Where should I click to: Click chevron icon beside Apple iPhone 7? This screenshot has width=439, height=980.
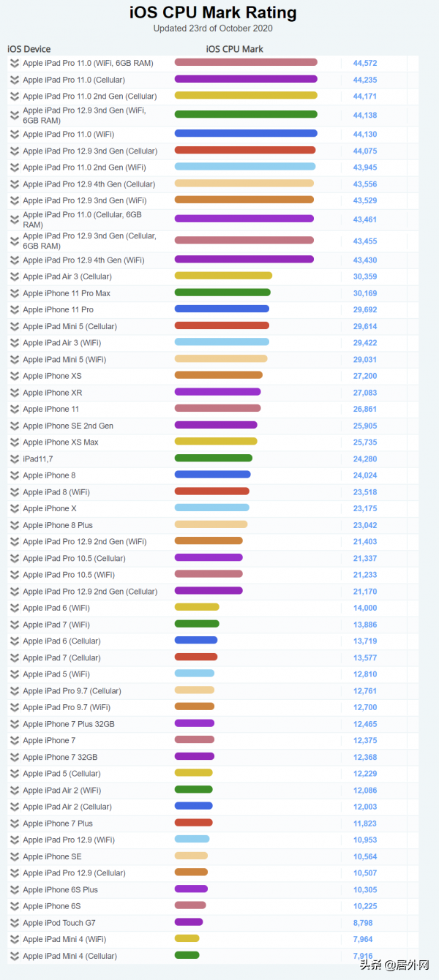click(x=14, y=740)
